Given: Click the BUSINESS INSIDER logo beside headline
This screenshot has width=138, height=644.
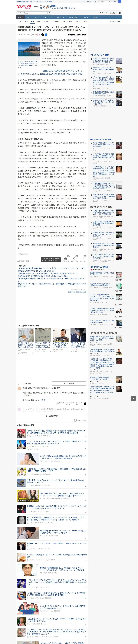Looking at the screenshot, I should (77, 35).
